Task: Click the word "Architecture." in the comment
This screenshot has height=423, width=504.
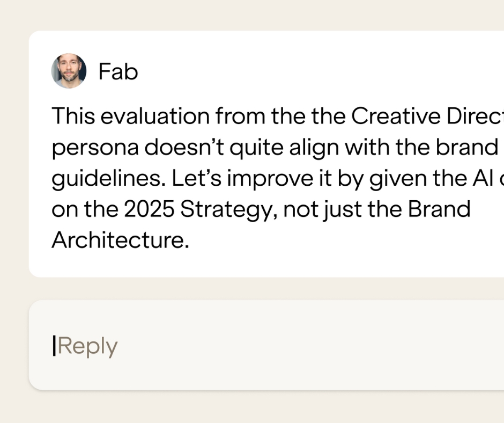Action: coord(121,240)
